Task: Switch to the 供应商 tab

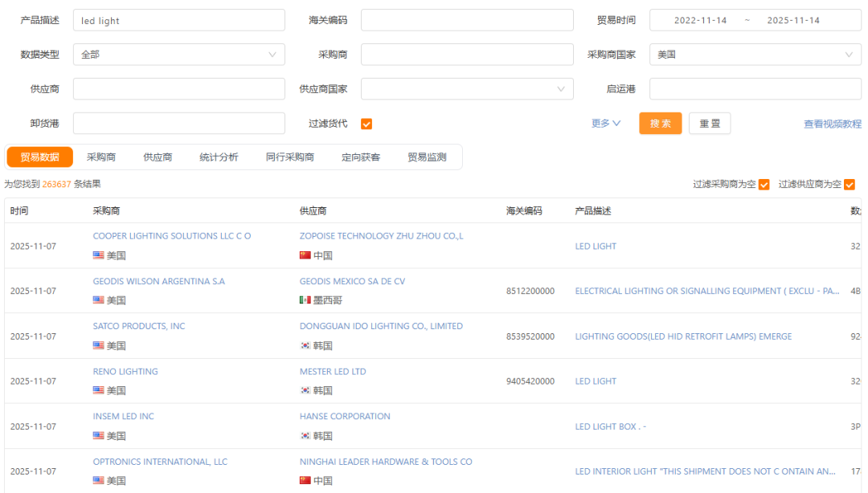Action: point(158,157)
